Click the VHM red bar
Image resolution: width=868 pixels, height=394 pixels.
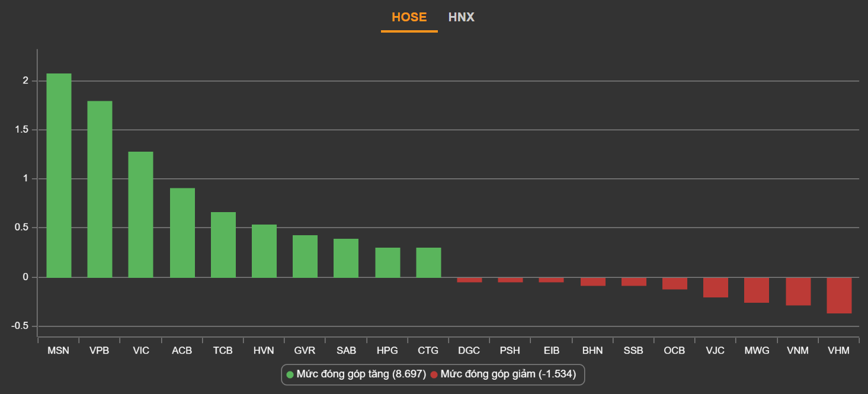pos(839,295)
